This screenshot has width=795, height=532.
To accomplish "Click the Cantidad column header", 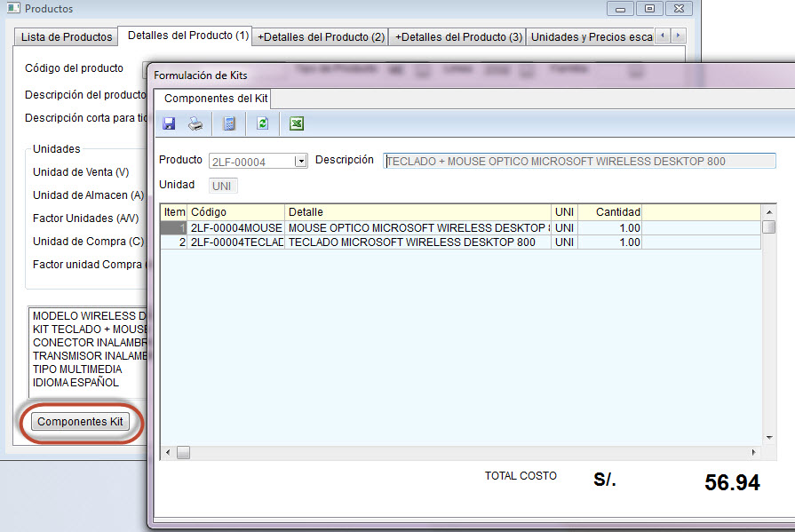I will coord(609,212).
